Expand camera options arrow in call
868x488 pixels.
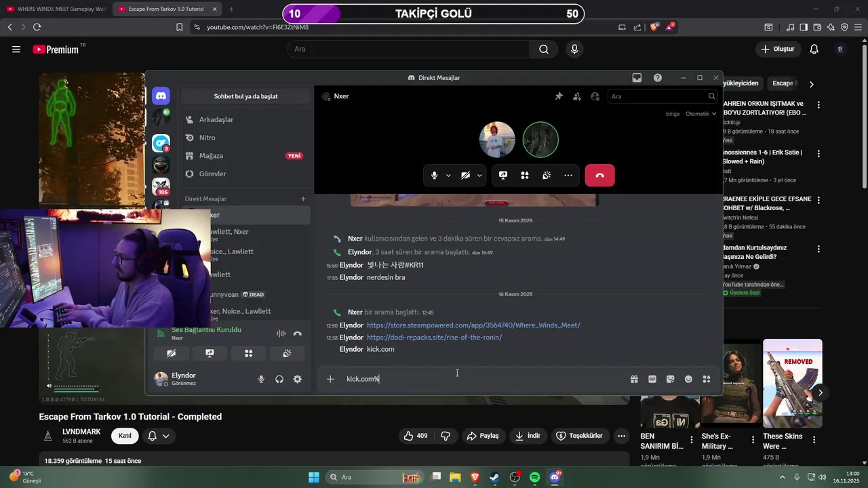[479, 175]
